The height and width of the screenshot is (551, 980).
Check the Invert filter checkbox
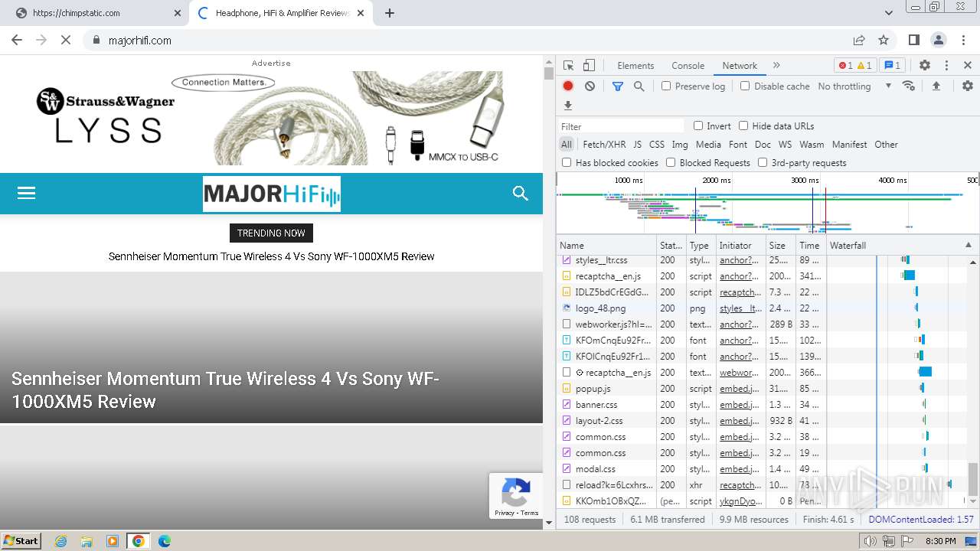(698, 126)
